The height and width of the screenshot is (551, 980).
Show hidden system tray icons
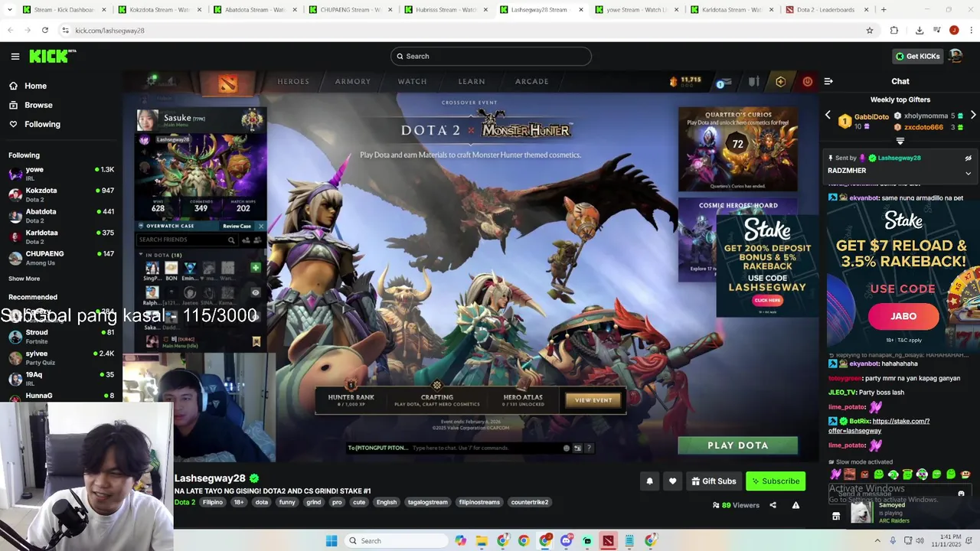[x=879, y=541]
